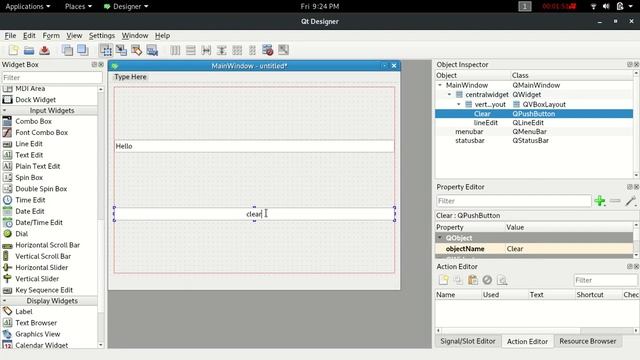Viewport: 640px width, 360px height.
Task: Click the Configure action view icon
Action: 502,280
